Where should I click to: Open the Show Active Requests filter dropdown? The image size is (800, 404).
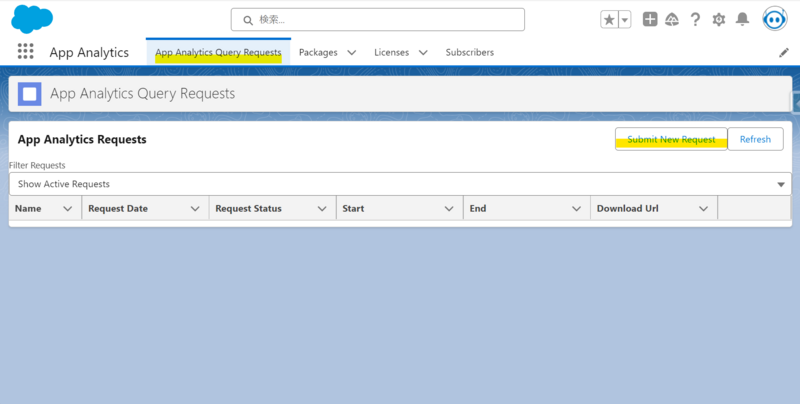coord(401,184)
